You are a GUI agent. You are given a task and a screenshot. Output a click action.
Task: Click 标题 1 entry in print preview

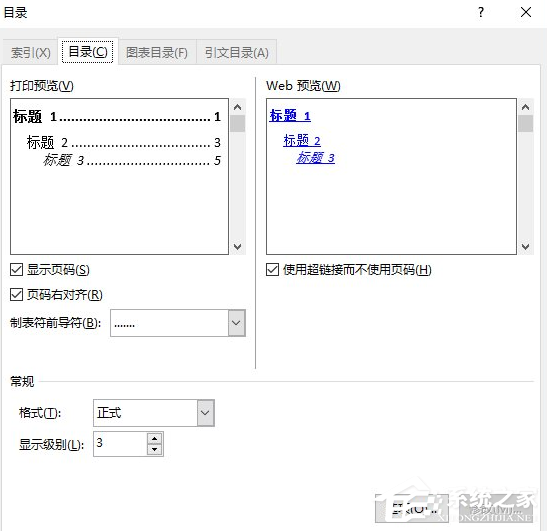[x=117, y=117]
